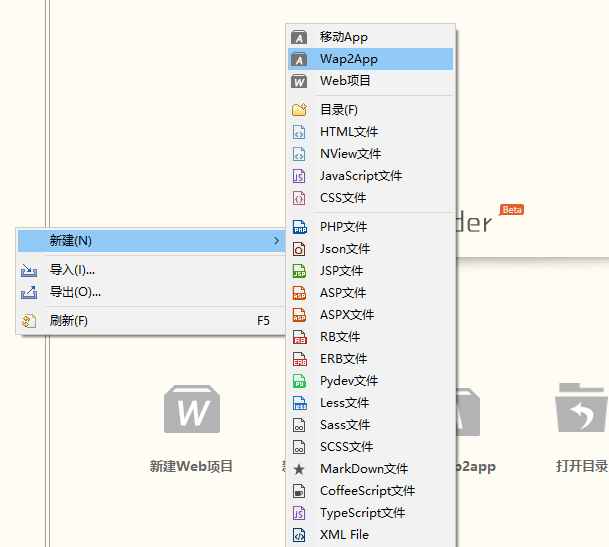Click the 导入(I) import icon
609x547 pixels.
coord(29,270)
